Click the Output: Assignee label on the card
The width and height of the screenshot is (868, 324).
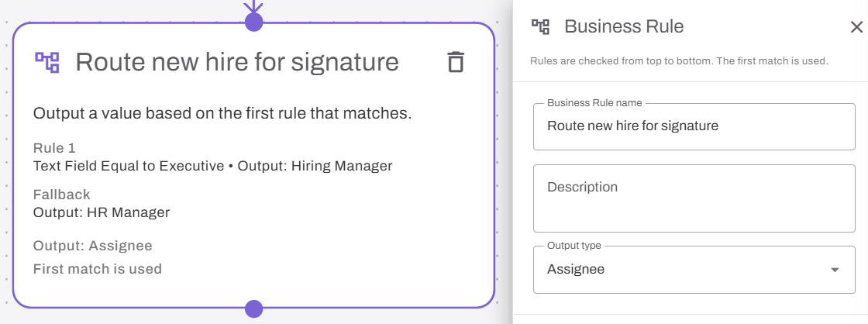coord(92,246)
